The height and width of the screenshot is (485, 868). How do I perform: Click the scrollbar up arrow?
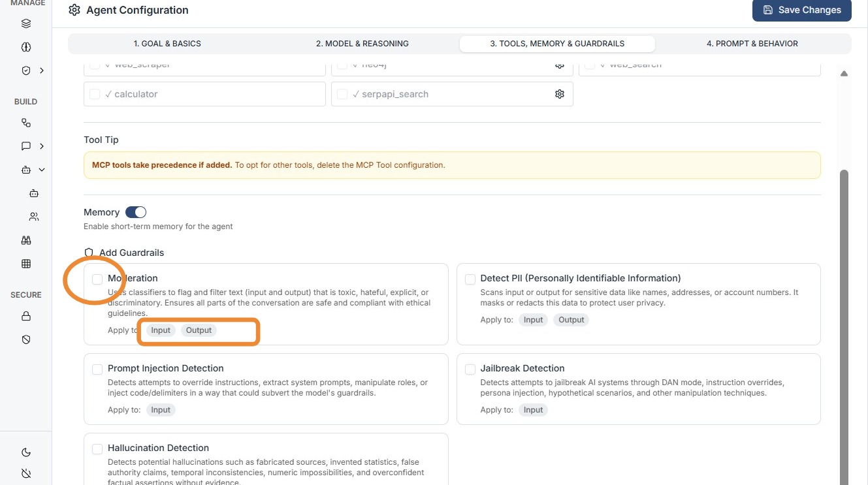(x=844, y=74)
